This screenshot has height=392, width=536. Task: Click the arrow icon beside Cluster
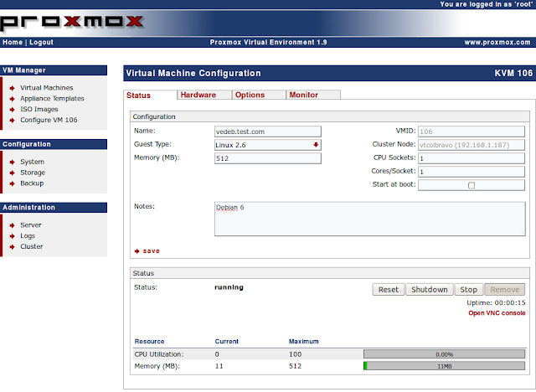click(x=13, y=247)
